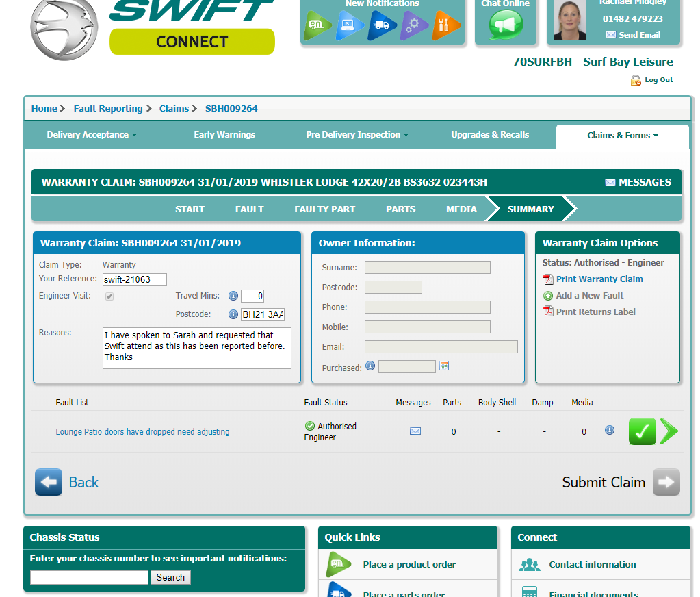
Task: Open Purchased calendar picker icon
Action: click(x=444, y=366)
